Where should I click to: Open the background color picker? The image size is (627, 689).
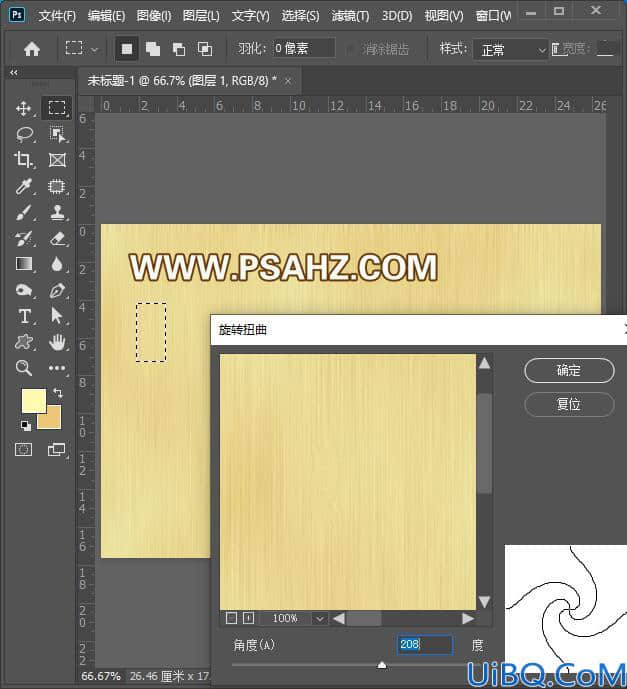tap(52, 421)
